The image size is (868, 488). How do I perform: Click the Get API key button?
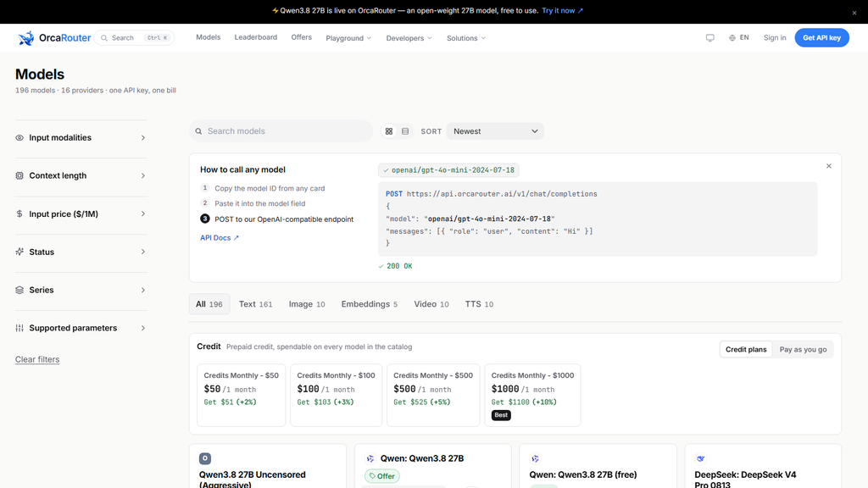[x=821, y=37]
